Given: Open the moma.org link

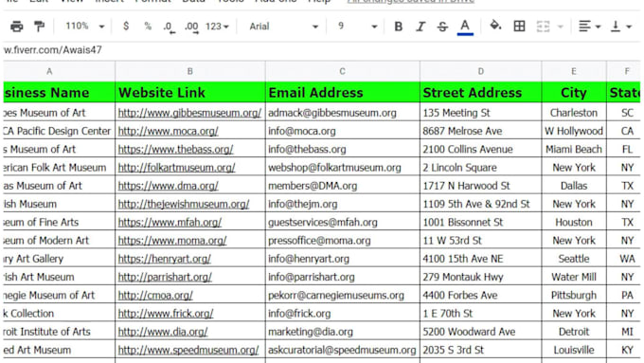Looking at the screenshot, I should coord(172,241).
